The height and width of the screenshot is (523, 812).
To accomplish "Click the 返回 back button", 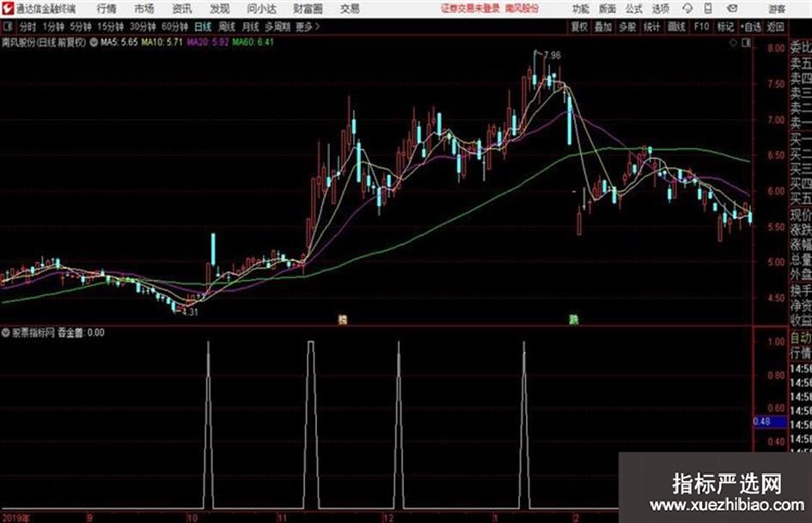I will point(776,27).
